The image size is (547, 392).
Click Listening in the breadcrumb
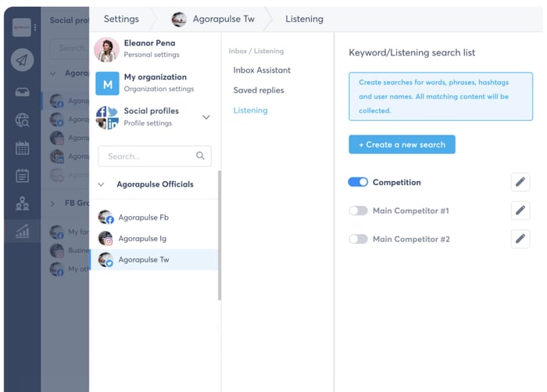[304, 19]
